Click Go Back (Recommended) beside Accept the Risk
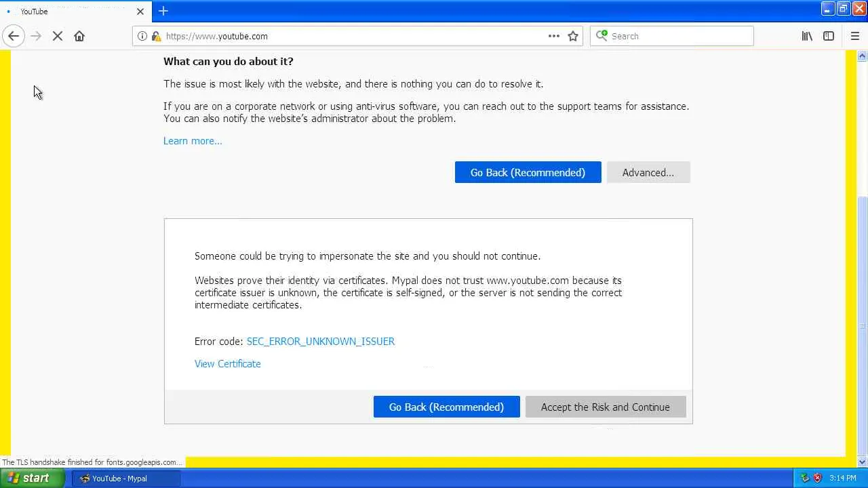The height and width of the screenshot is (488, 868). click(x=446, y=407)
